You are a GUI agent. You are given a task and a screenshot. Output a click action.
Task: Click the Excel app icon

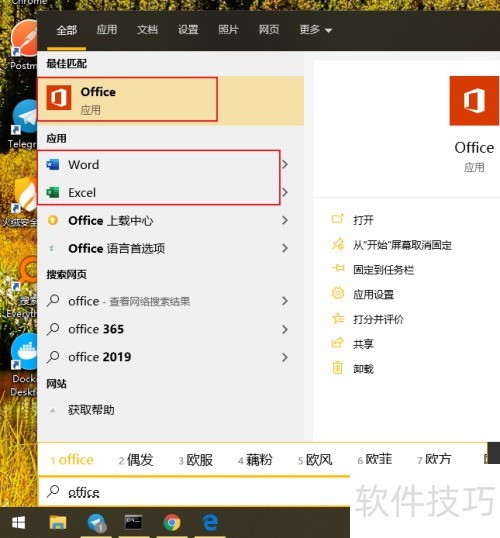[53, 192]
